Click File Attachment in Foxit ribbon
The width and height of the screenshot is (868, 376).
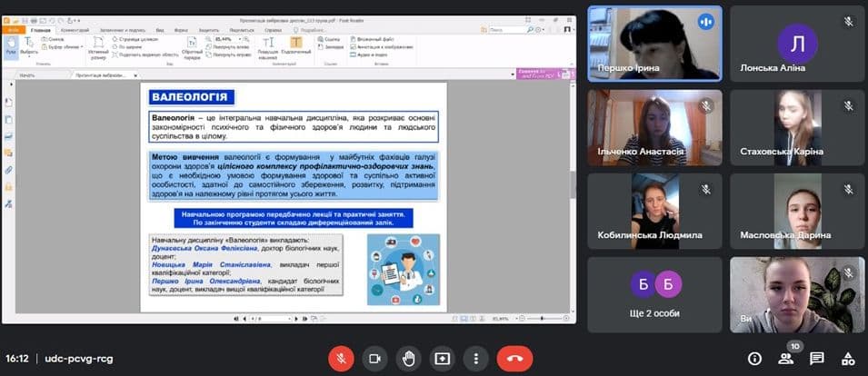(372, 40)
